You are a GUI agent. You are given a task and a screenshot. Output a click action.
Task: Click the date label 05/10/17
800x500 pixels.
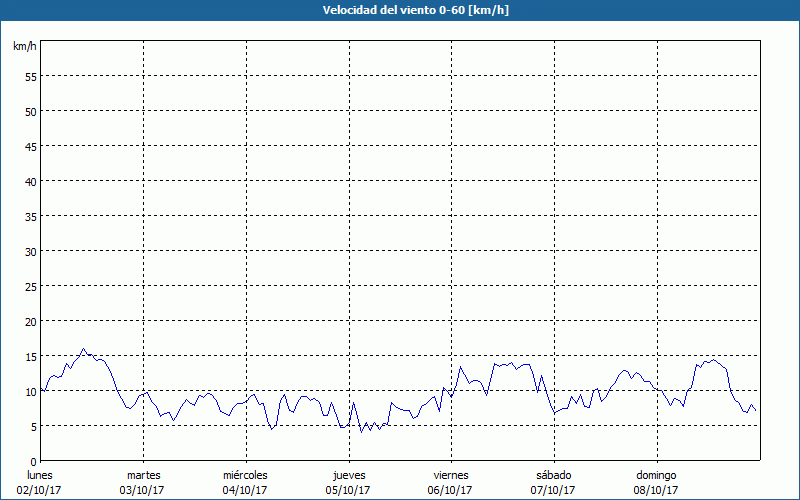click(348, 490)
